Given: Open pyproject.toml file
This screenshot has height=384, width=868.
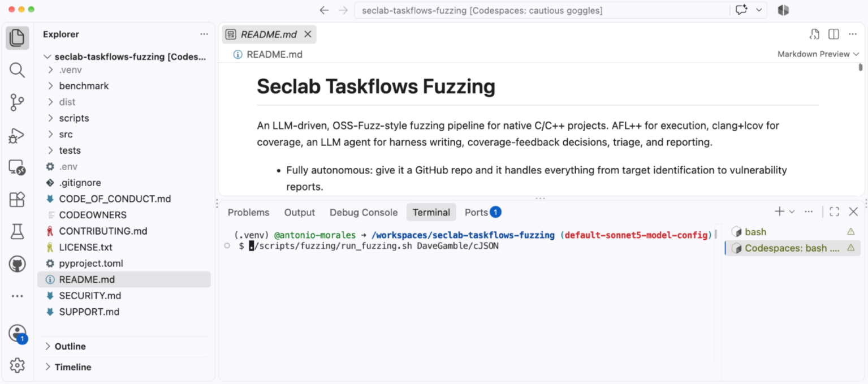Looking at the screenshot, I should [x=125, y=264].
